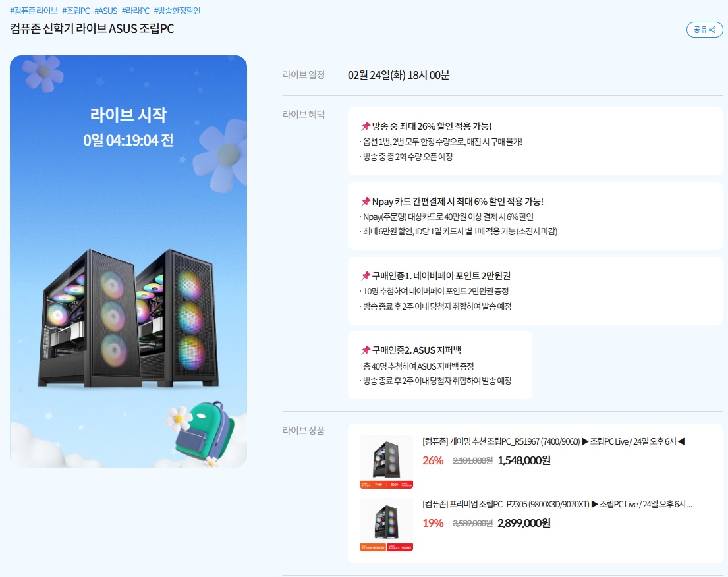Viewport: 728px width, 577px height.
Task: Open the #조립PC hashtag
Action: [76, 11]
